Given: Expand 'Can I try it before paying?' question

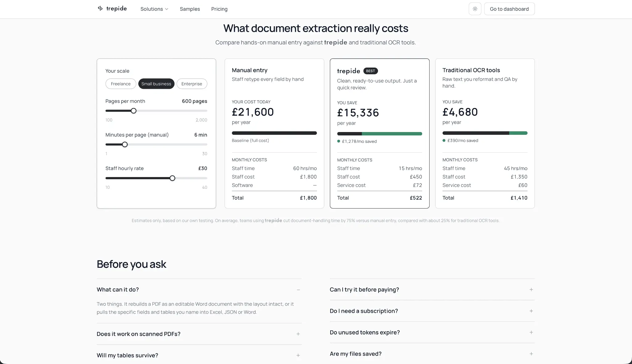Looking at the screenshot, I should pyautogui.click(x=432, y=290).
